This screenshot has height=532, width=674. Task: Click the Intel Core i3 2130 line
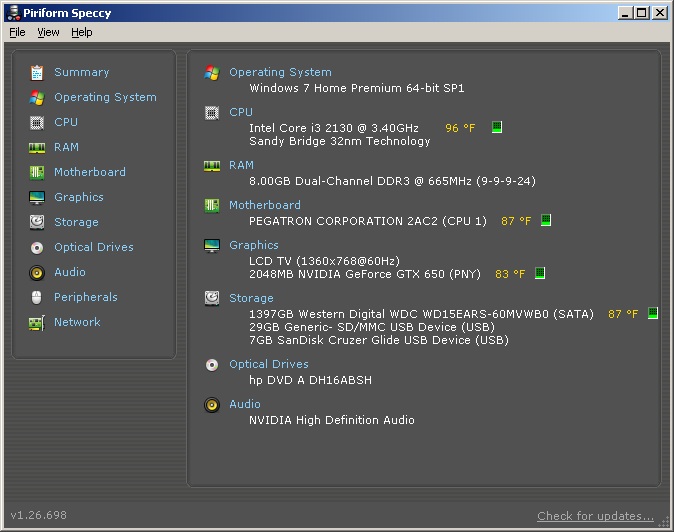pos(334,128)
